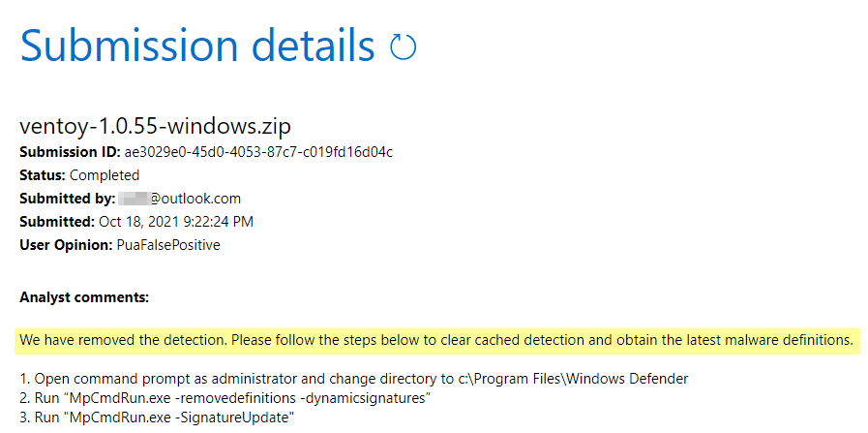The image size is (868, 433).
Task: Select the submission ID value ae3029e0
Action: tap(257, 152)
